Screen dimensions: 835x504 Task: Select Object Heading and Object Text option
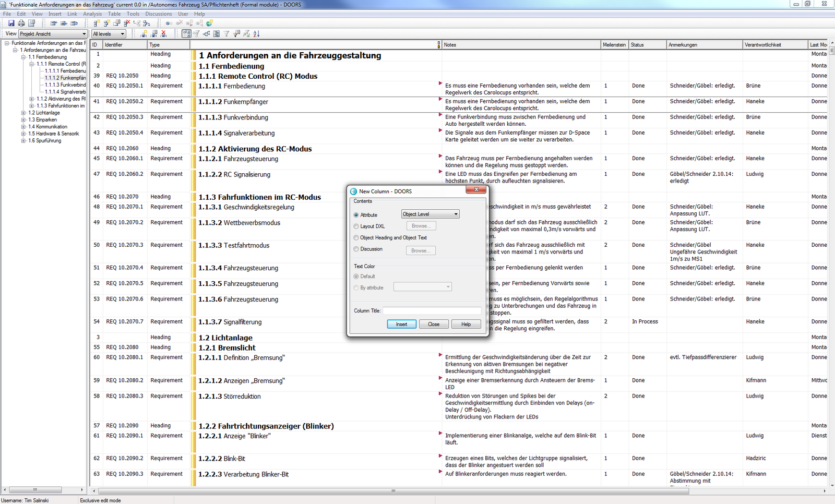click(x=356, y=238)
